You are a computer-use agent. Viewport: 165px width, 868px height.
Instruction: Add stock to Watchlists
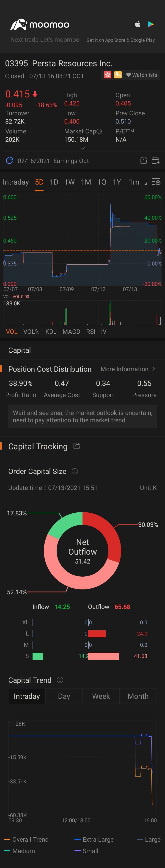point(142,75)
